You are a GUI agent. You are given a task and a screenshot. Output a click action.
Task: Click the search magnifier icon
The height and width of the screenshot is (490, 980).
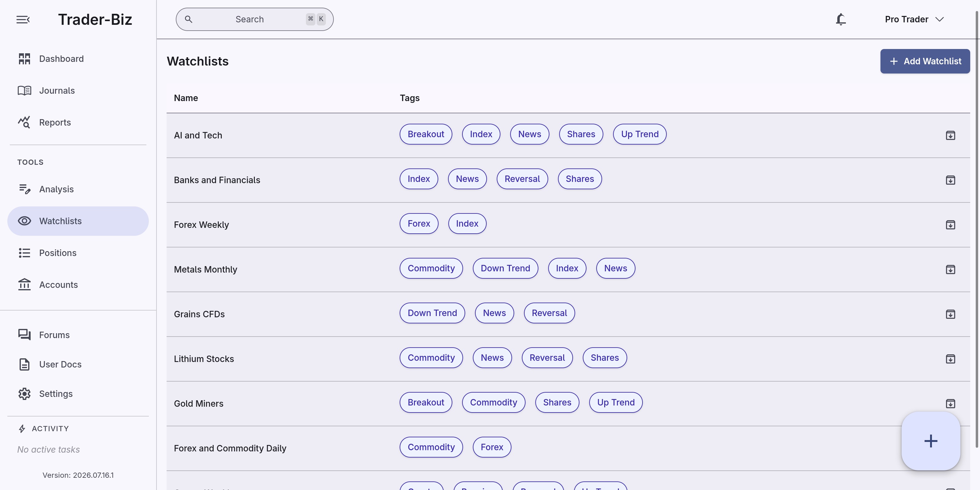coord(188,19)
